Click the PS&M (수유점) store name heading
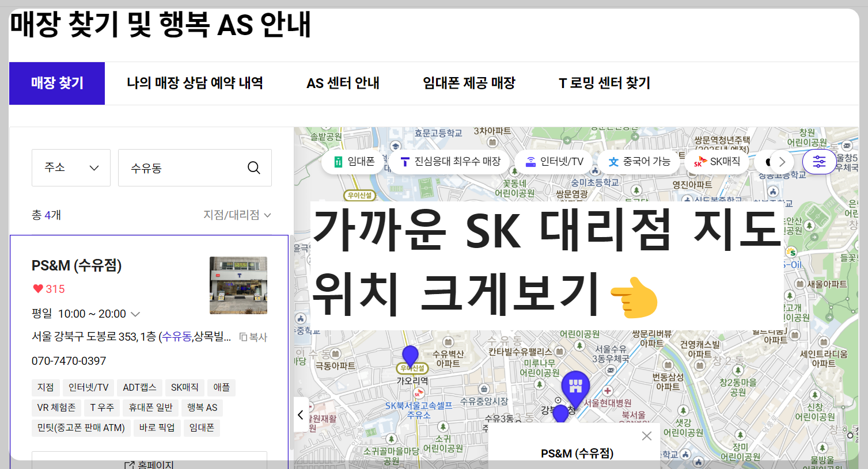 click(x=77, y=265)
